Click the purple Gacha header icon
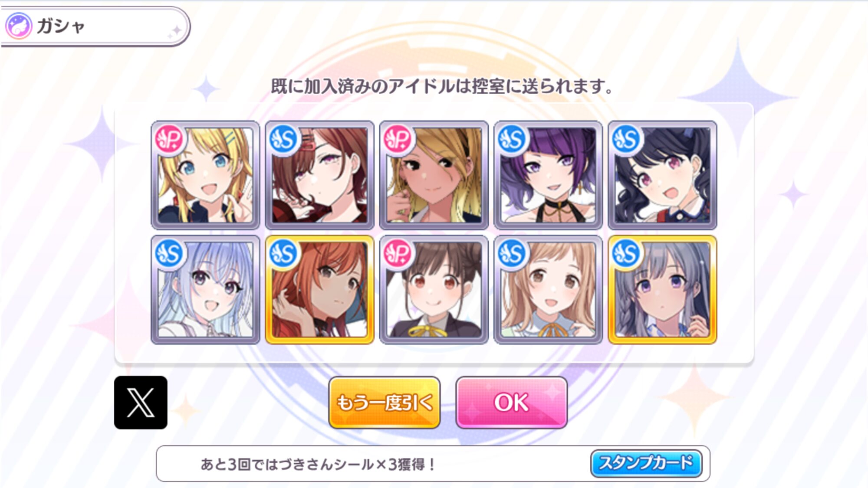 pyautogui.click(x=18, y=26)
